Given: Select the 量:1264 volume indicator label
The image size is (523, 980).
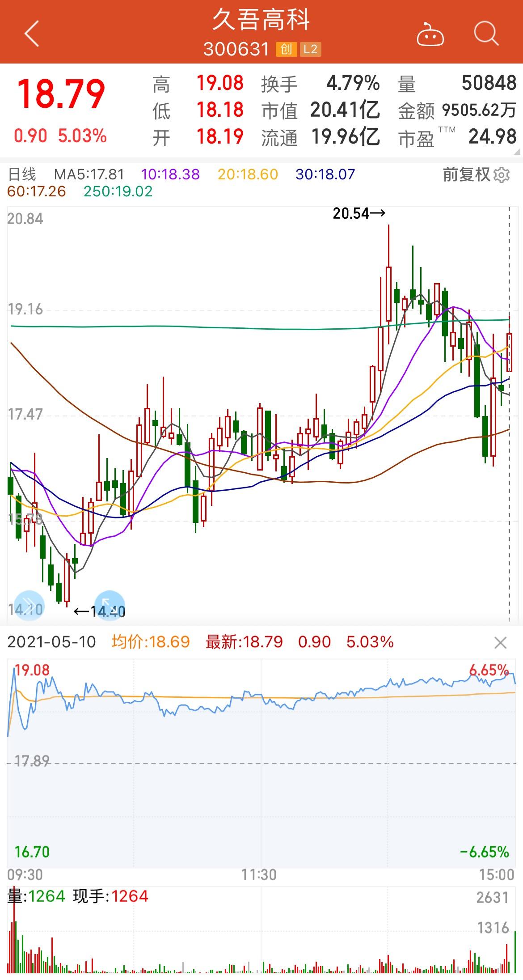Looking at the screenshot, I should [37, 896].
